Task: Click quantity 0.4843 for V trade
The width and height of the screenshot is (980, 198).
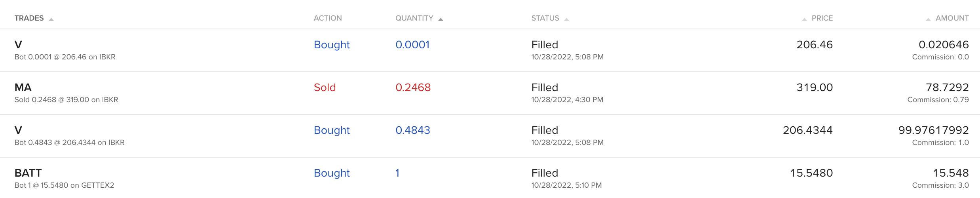Action: click(x=412, y=130)
